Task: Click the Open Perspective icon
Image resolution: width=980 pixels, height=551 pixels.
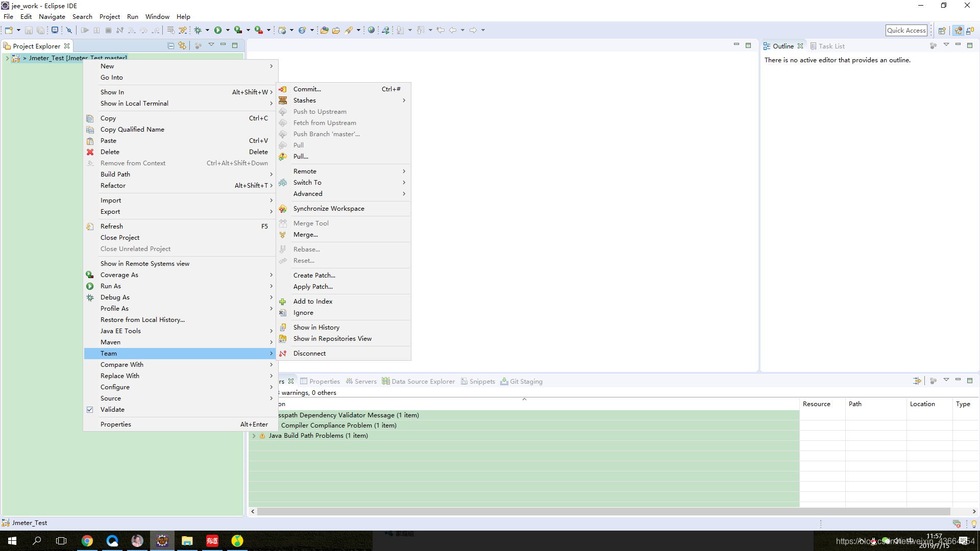Action: pos(942,31)
